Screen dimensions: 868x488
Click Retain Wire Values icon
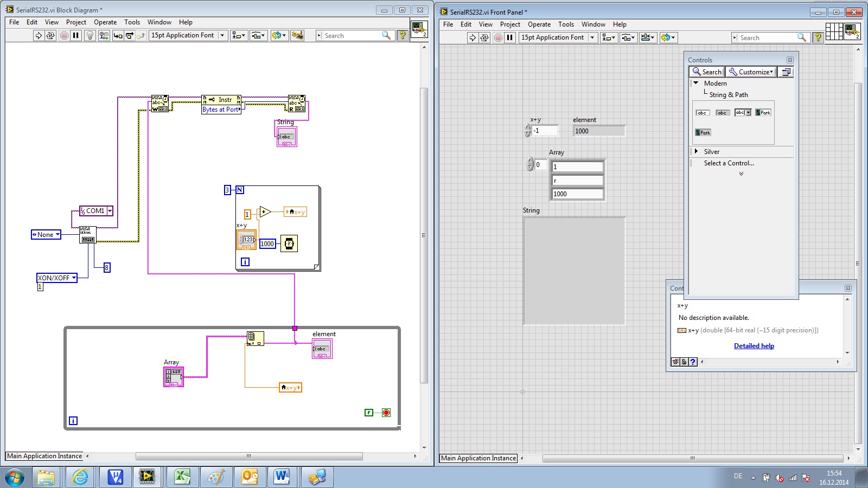[x=104, y=35]
